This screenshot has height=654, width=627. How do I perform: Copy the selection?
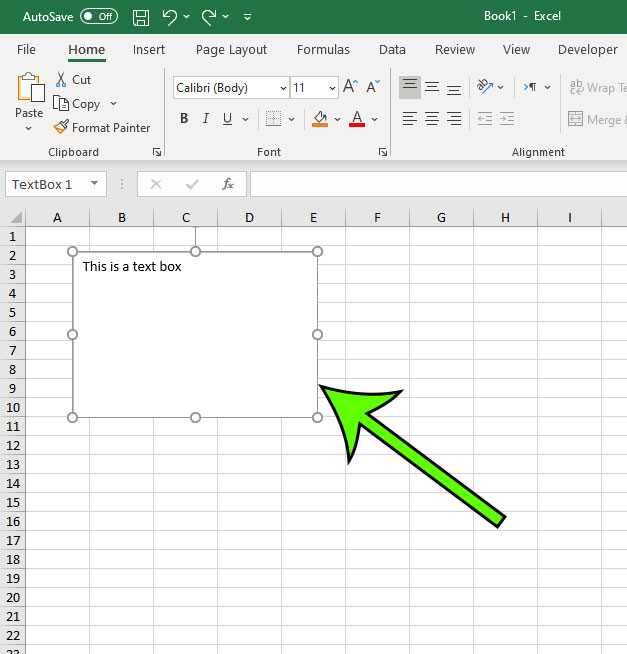[x=77, y=103]
